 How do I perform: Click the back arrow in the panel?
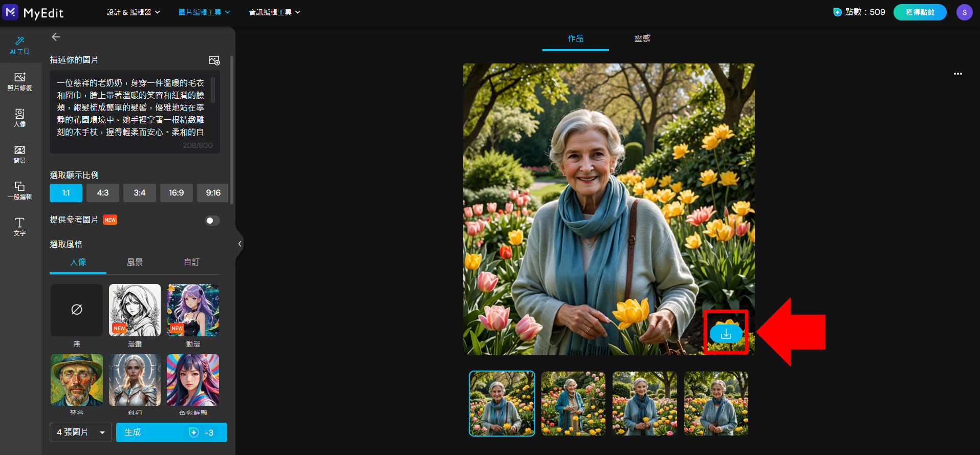(x=56, y=37)
